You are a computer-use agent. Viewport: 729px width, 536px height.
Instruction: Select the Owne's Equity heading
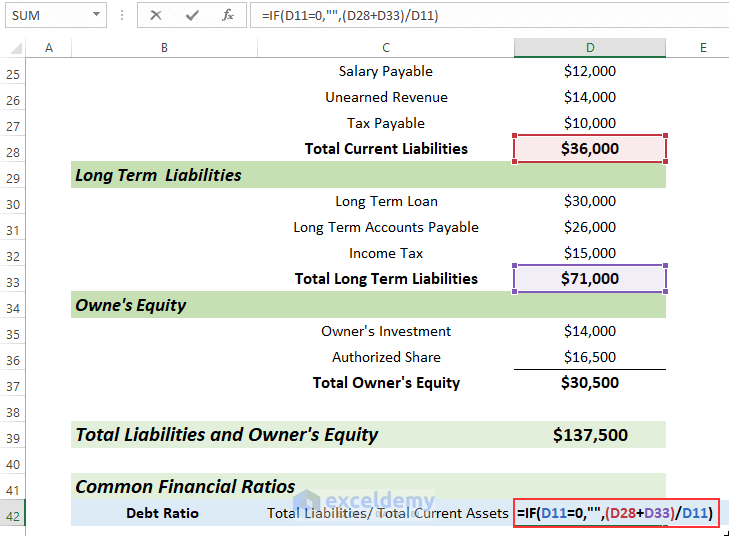click(131, 305)
